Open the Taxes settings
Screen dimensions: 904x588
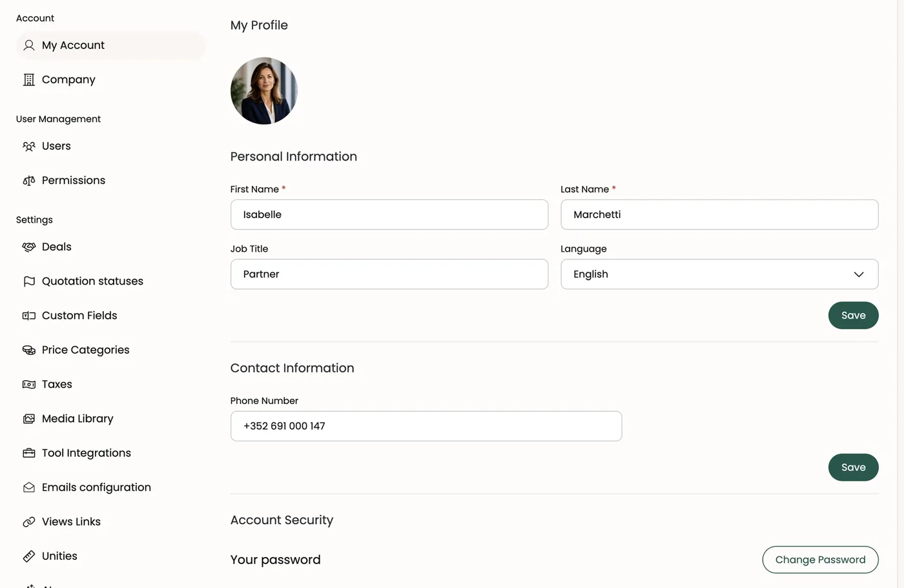click(x=110, y=384)
